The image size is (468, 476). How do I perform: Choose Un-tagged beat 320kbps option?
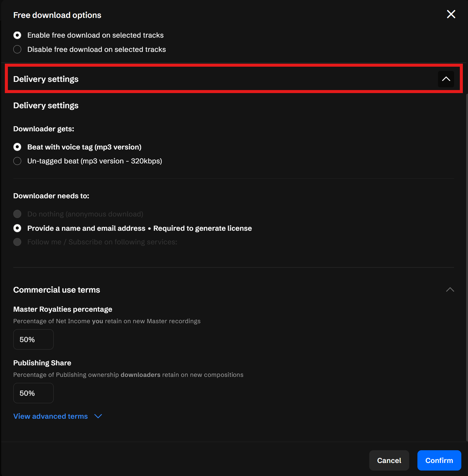point(18,161)
